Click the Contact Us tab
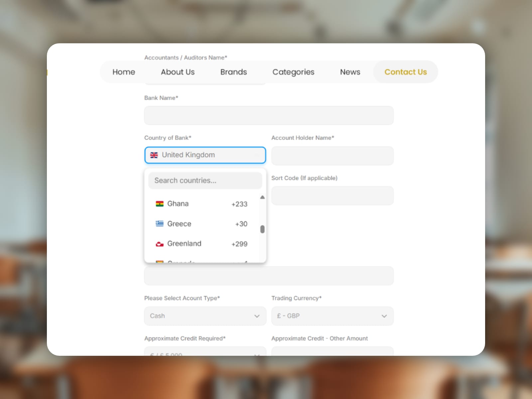The width and height of the screenshot is (532, 399). click(405, 72)
